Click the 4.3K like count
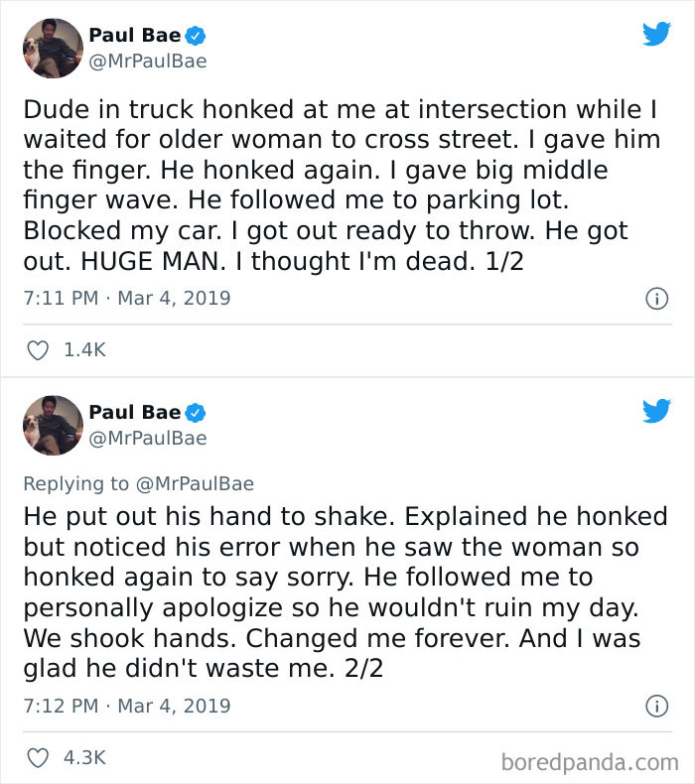The height and width of the screenshot is (784, 695). click(84, 758)
